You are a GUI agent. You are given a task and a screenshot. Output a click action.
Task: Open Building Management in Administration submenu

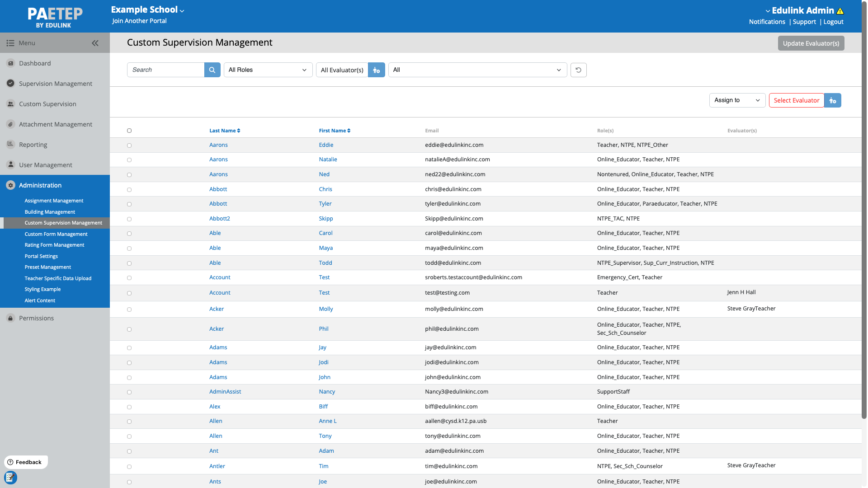(x=50, y=212)
